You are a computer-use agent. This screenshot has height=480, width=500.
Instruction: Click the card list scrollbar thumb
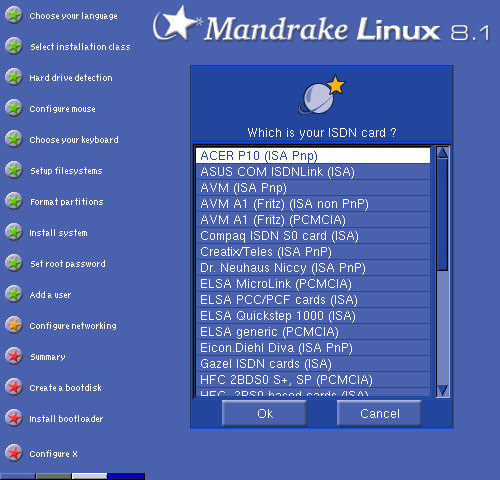click(x=443, y=215)
